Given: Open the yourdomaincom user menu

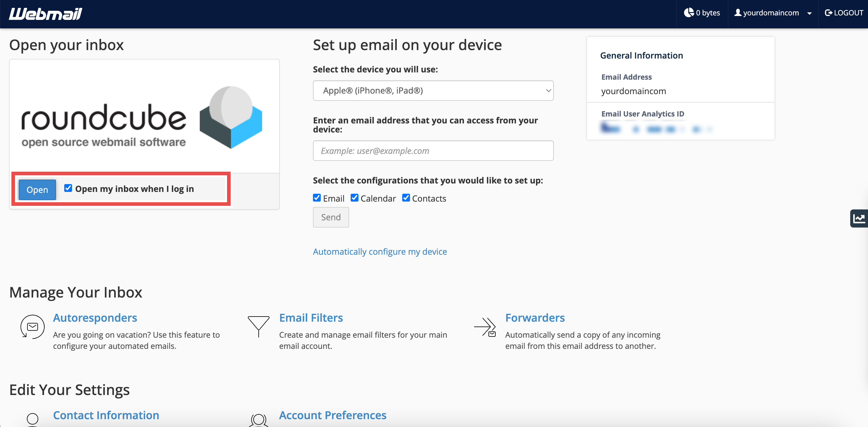Looking at the screenshot, I should click(x=773, y=13).
